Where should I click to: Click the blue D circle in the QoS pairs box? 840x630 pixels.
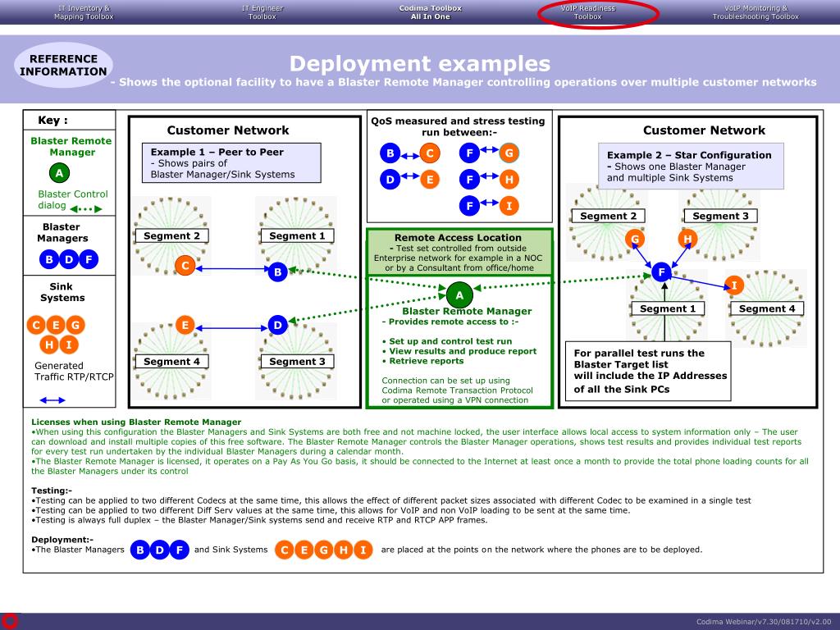[390, 180]
